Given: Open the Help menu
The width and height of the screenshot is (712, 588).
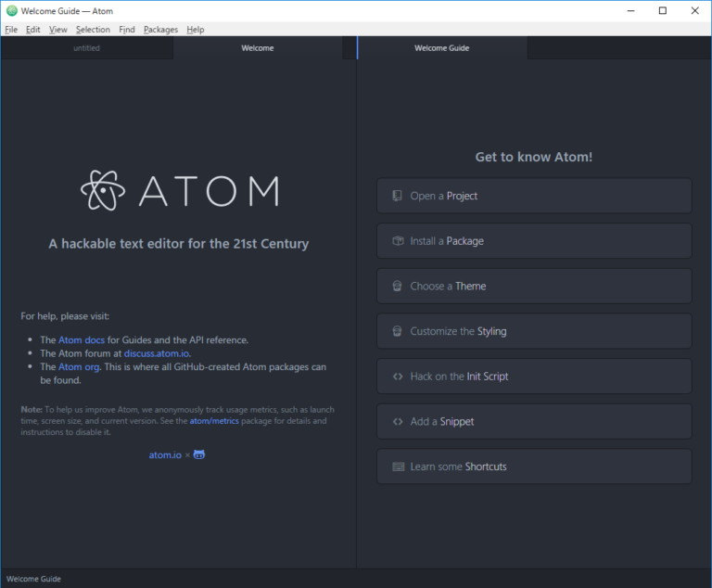Looking at the screenshot, I should click(x=196, y=30).
